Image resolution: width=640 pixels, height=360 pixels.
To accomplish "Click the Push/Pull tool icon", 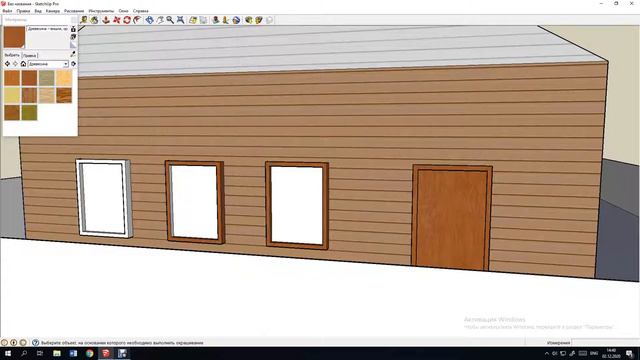I will [x=106, y=20].
